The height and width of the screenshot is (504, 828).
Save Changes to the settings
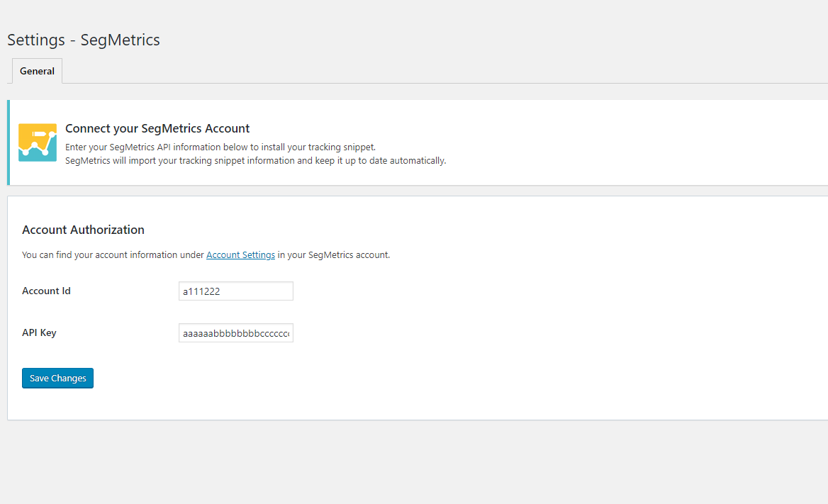click(57, 379)
